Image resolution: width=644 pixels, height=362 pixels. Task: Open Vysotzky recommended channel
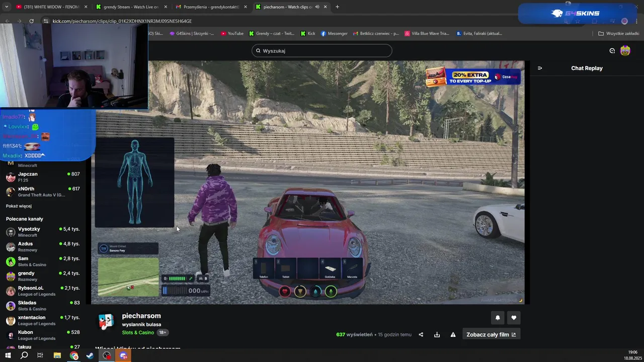click(x=43, y=232)
